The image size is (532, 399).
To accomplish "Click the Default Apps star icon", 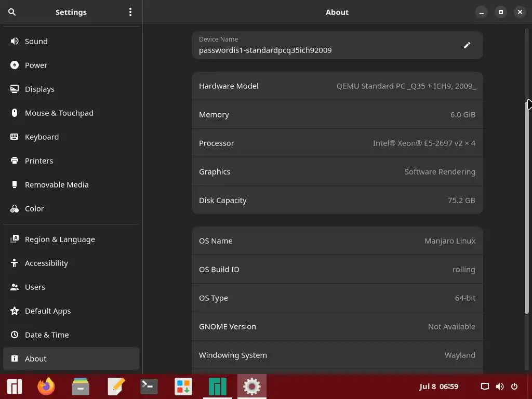I will pos(14,311).
